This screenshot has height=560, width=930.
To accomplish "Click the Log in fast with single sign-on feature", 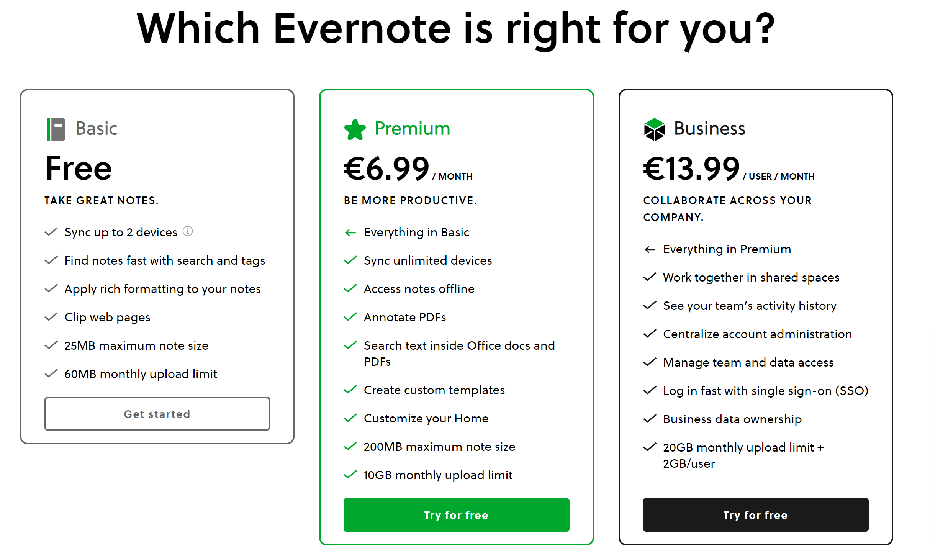I will pos(765,391).
